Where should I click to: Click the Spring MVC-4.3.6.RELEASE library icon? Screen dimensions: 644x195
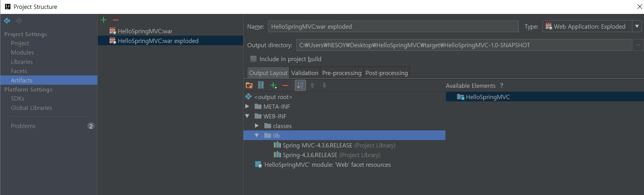[x=277, y=145]
